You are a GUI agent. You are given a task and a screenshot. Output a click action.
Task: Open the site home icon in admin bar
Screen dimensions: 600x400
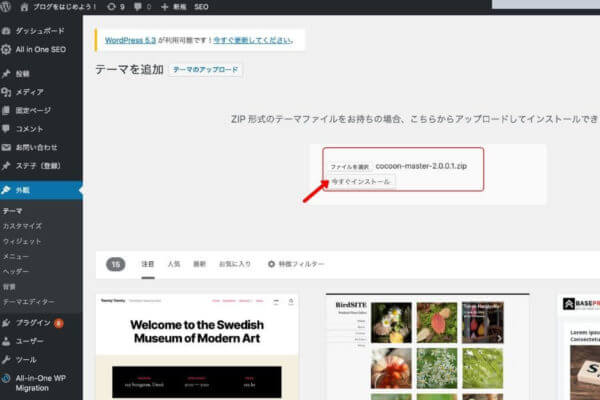point(24,7)
